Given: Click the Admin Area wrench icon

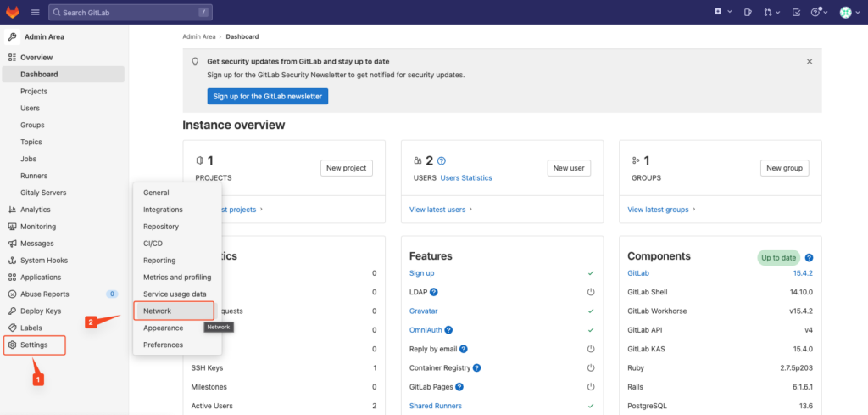Looking at the screenshot, I should point(12,37).
